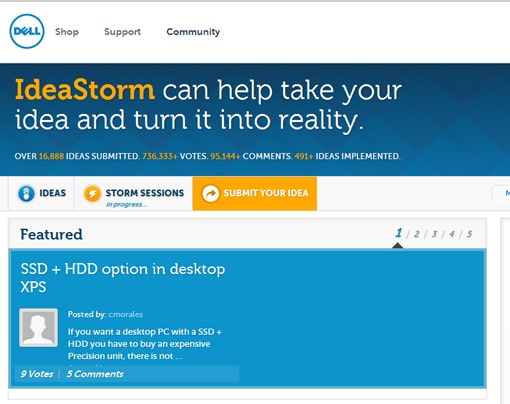Click the blue lightbulb Ideas icon
510x404 pixels.
click(26, 194)
